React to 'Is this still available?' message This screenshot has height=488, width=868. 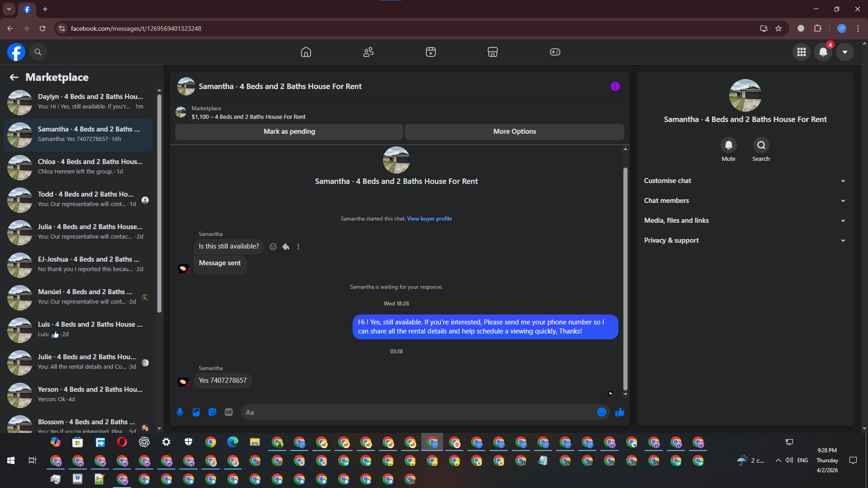[273, 247]
